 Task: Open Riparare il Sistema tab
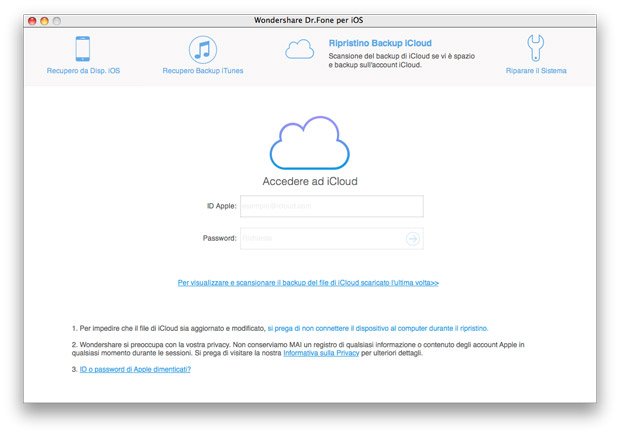click(536, 71)
